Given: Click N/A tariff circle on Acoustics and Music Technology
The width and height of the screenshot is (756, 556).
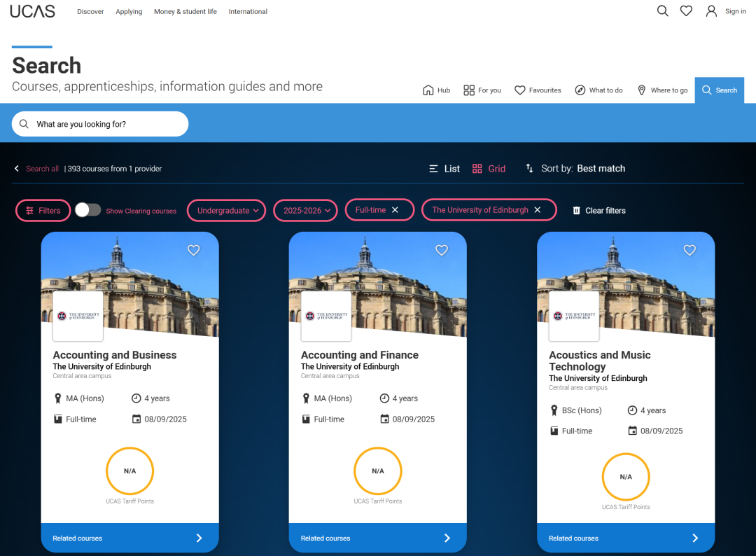Looking at the screenshot, I should coord(626,476).
